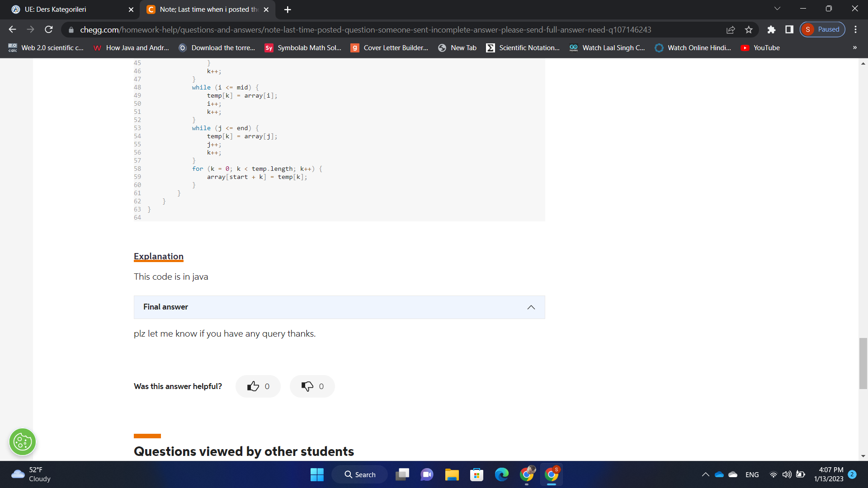Click the thumbs up helpful button
Viewport: 868px width, 488px height.
pos(258,386)
